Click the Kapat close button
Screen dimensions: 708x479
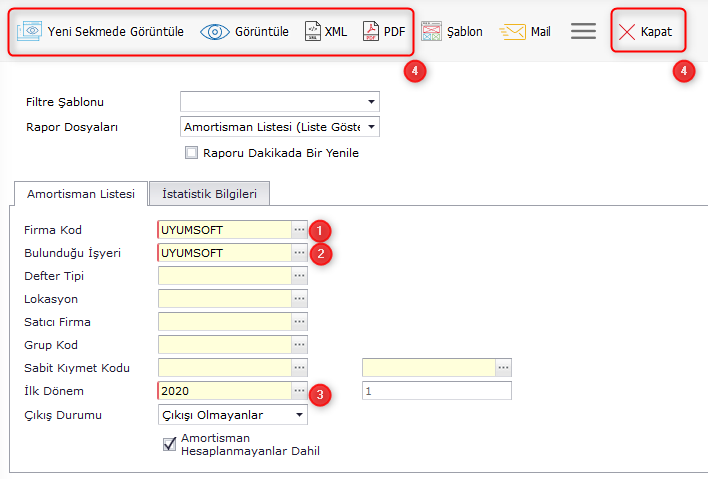(x=646, y=32)
